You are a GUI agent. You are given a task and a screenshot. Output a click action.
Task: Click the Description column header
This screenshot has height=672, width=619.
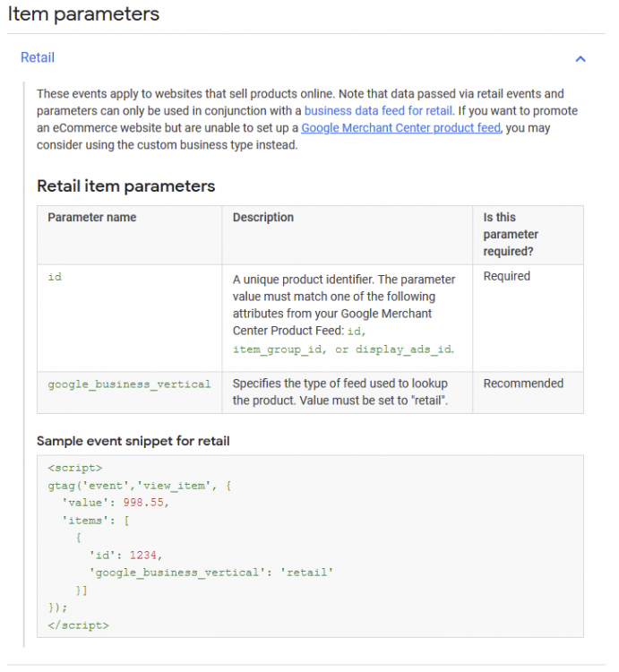[262, 218]
